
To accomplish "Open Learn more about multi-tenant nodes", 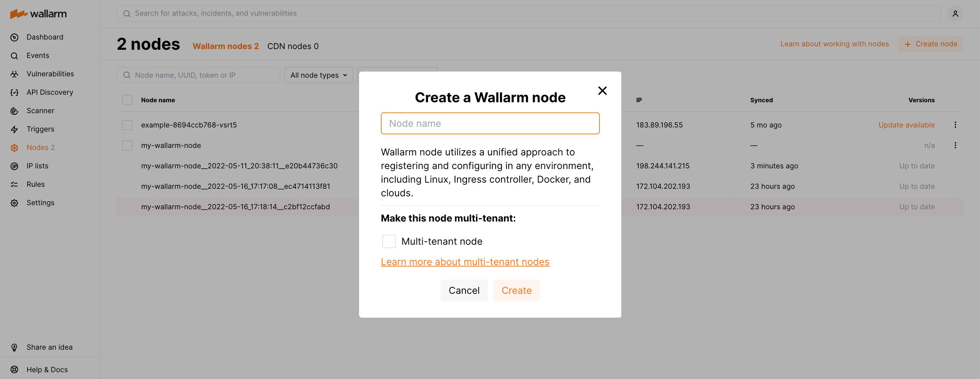I will (x=465, y=261).
